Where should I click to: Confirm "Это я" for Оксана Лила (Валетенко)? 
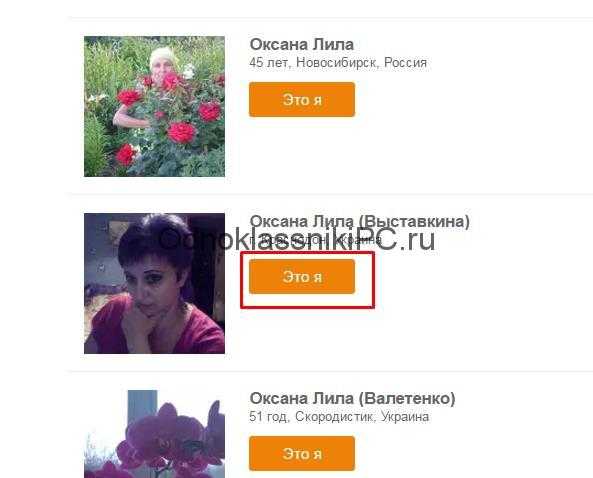(302, 453)
